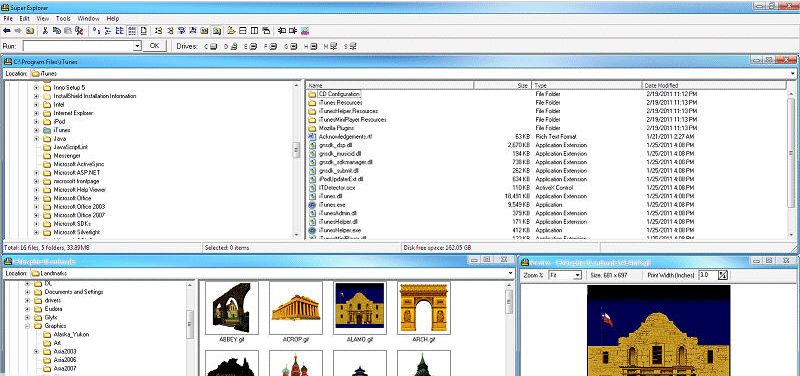The height and width of the screenshot is (376, 800).
Task: Click the Back arrow toolbar icon
Action: [7, 31]
